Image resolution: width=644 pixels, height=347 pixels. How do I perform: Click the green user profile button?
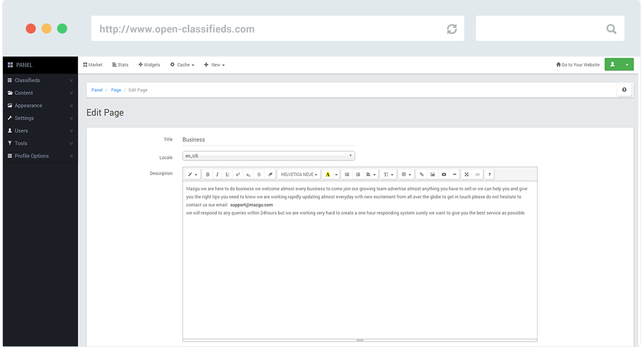[613, 64]
